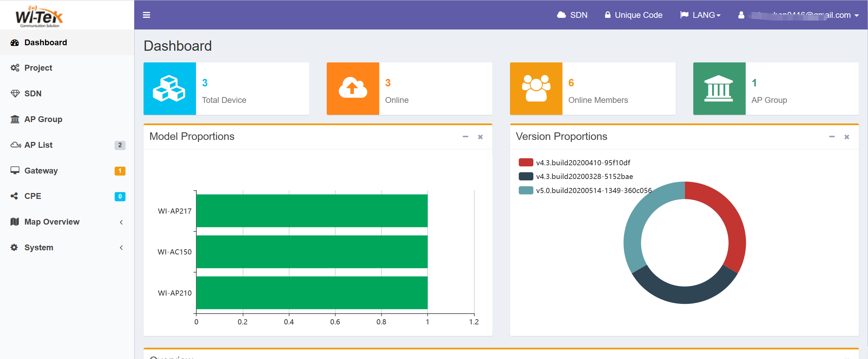Viewport: 868px width, 359px height.
Task: Open the AP Group sidebar menu item
Action: click(x=67, y=119)
